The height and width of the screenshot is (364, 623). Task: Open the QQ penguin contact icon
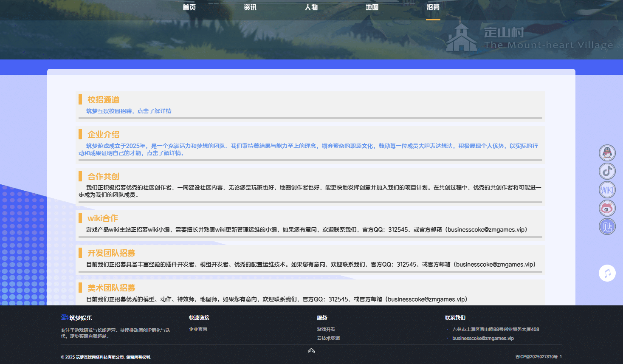click(607, 153)
